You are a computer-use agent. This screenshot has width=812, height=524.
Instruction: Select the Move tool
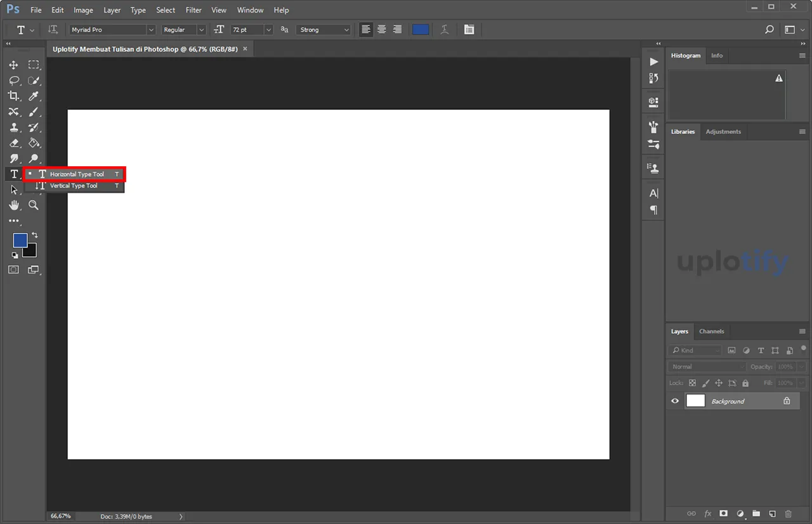[13, 65]
